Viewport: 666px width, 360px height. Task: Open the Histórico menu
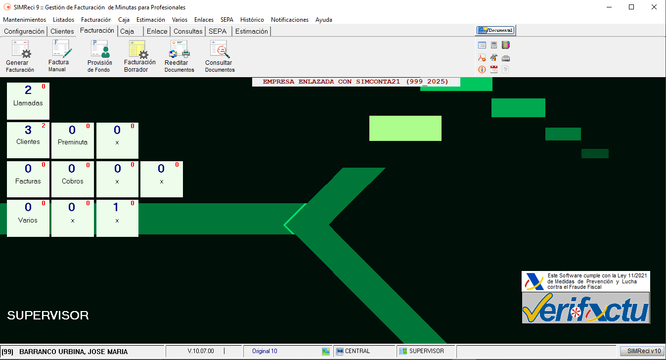[252, 20]
